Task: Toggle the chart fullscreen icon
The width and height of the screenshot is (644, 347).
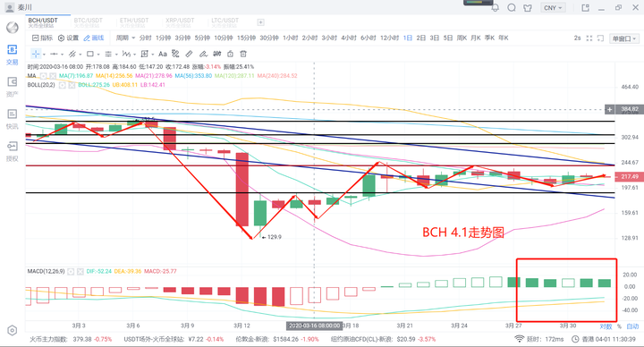Action: [589, 38]
